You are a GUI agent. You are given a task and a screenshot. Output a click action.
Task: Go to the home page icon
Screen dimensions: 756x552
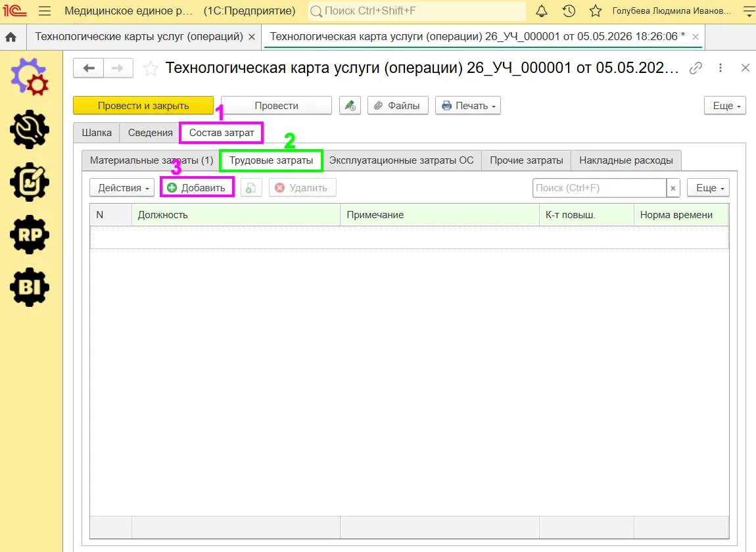pyautogui.click(x=11, y=37)
